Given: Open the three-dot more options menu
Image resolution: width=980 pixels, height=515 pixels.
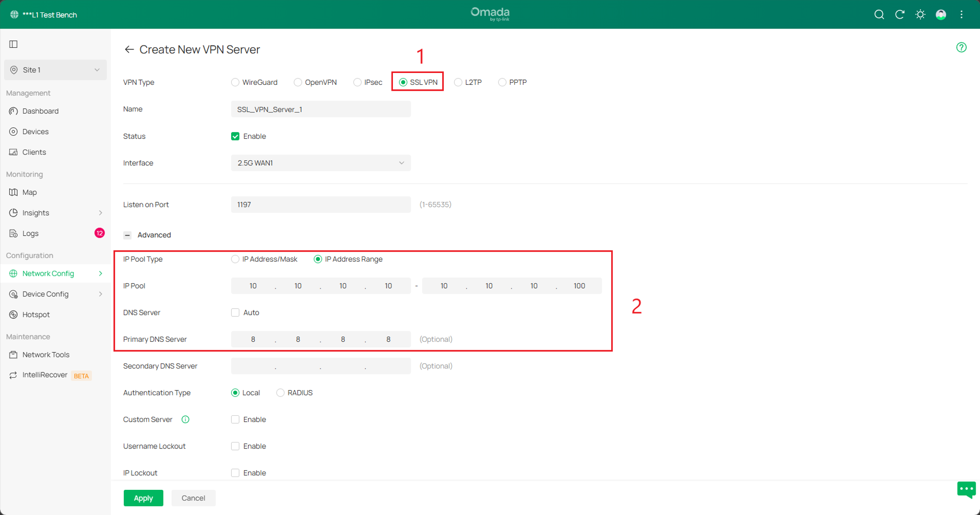Looking at the screenshot, I should [x=962, y=14].
